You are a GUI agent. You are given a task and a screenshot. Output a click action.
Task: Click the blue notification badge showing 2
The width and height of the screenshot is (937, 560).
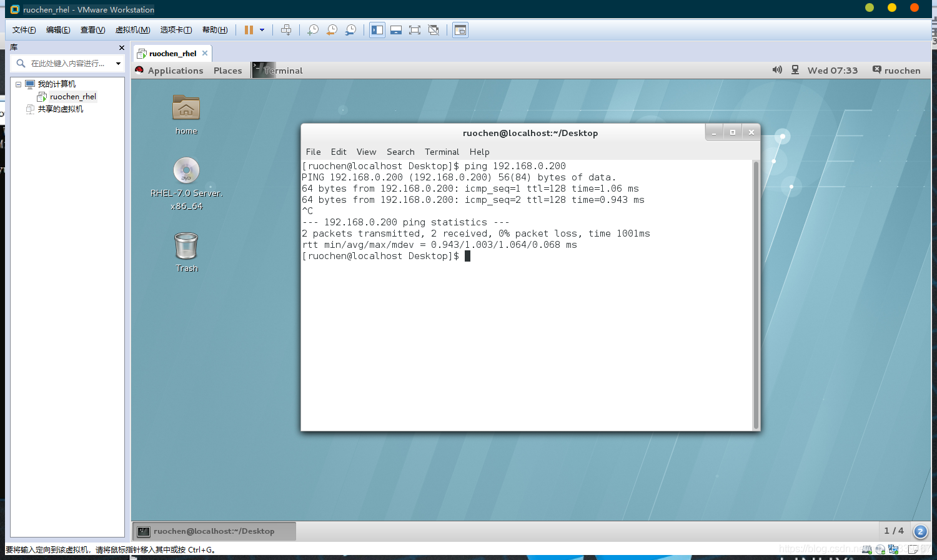(x=920, y=531)
